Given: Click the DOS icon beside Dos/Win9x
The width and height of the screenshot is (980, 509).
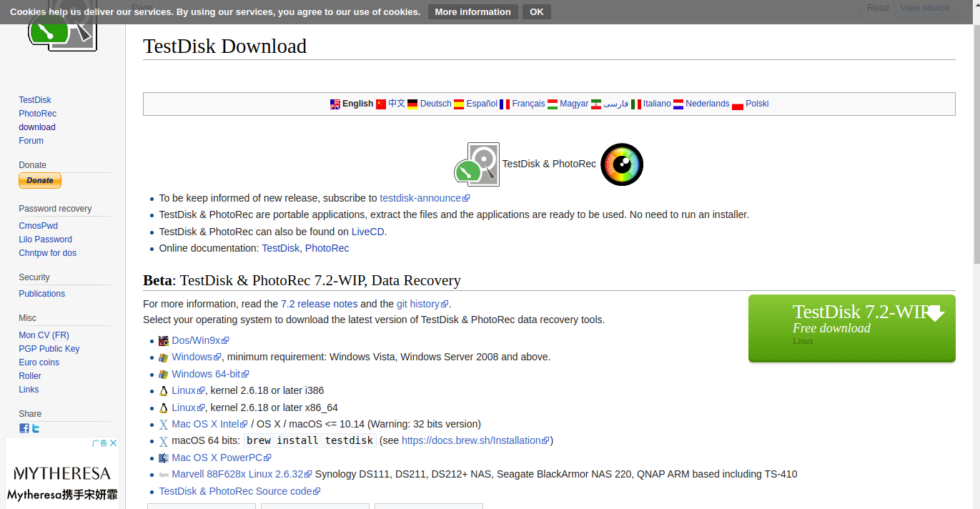Looking at the screenshot, I should tap(164, 341).
